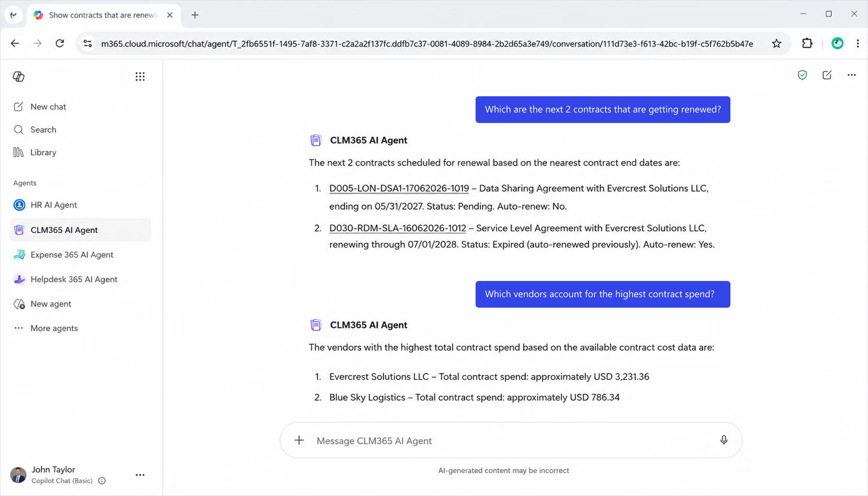The image size is (868, 496).
Task: Click the address bar URL
Action: click(427, 44)
